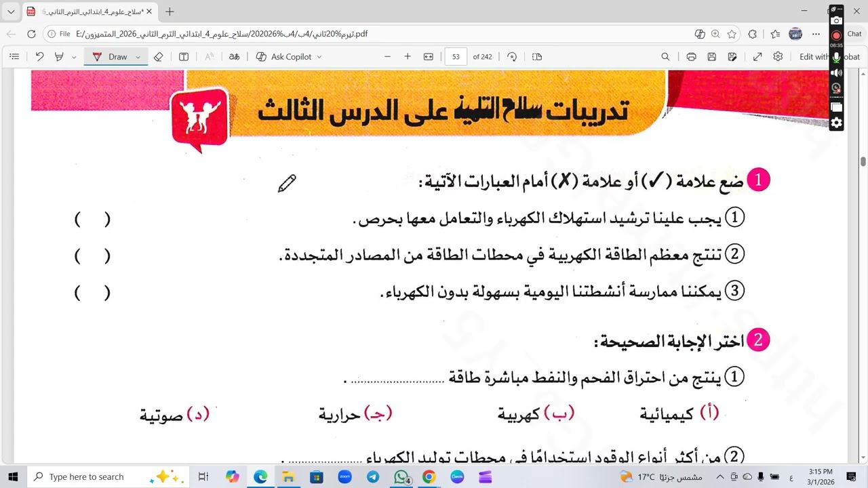Screen dimensions: 868x488
Task: Open Microsoft Store from the taskbar
Action: pos(317,476)
